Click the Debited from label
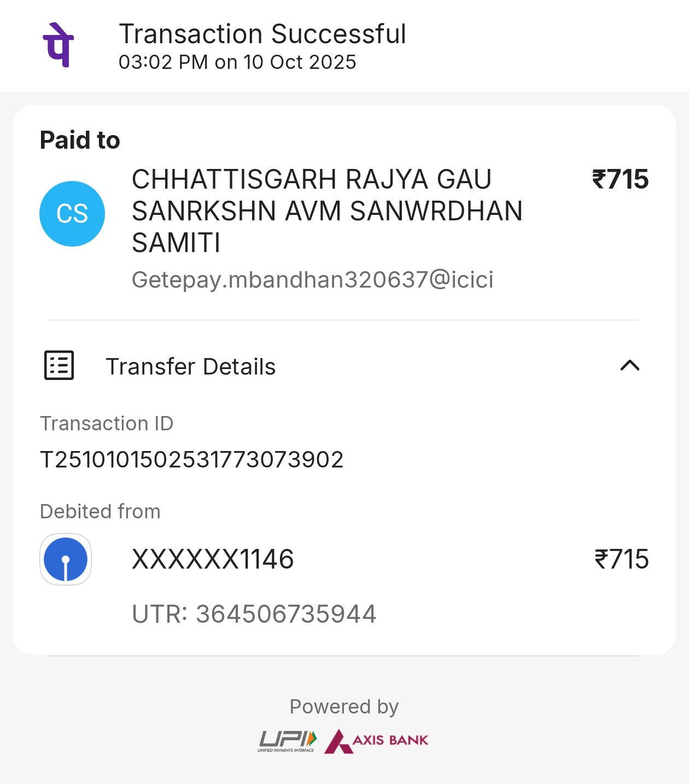689x784 pixels. (x=100, y=512)
